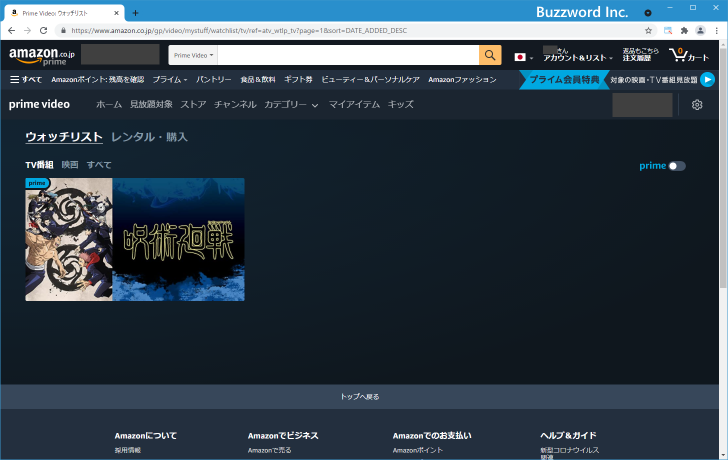The width and height of the screenshot is (728, 460).
Task: Click トップへ戻る bar
Action: point(360,397)
